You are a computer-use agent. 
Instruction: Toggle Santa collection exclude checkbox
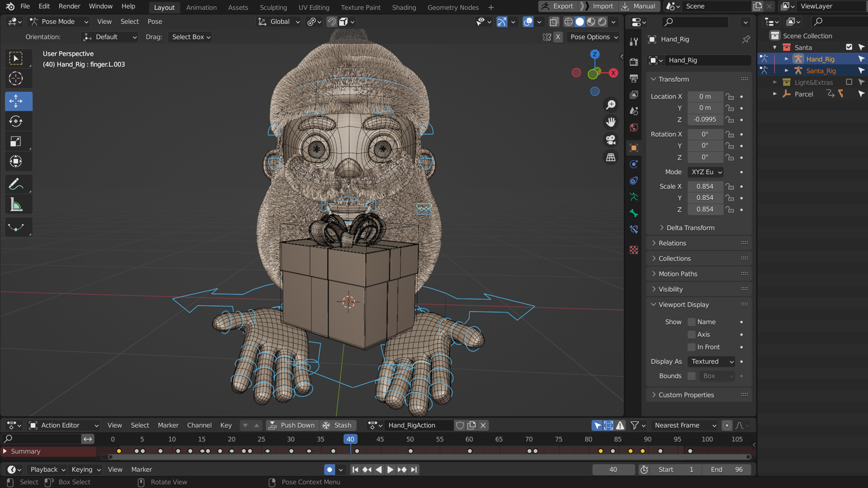(x=849, y=47)
